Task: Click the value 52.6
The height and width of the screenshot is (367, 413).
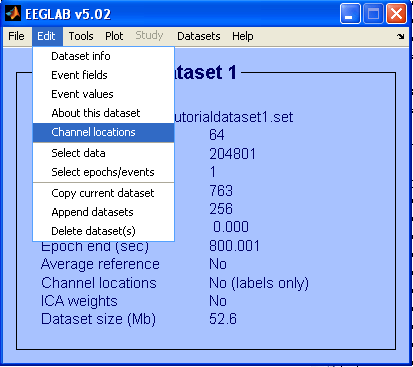Action: [223, 319]
